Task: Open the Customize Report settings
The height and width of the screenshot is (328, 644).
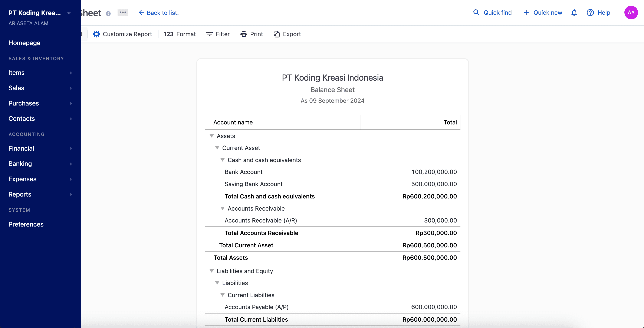Action: [123, 34]
